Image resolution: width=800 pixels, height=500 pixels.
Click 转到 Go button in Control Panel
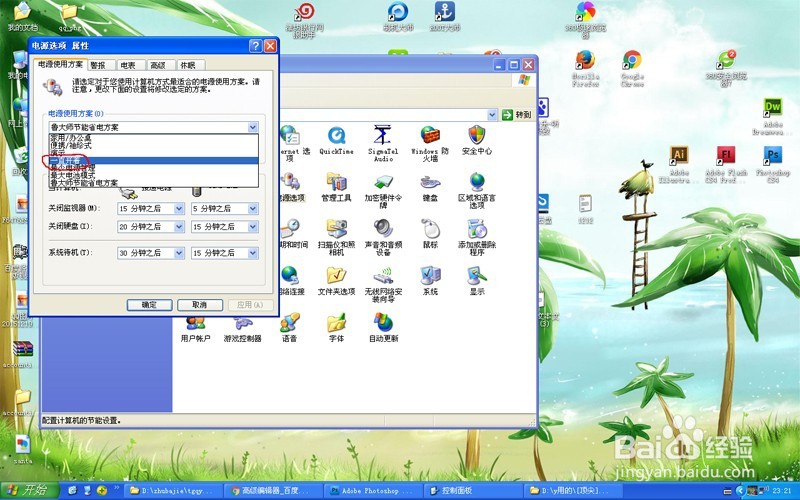(517, 115)
